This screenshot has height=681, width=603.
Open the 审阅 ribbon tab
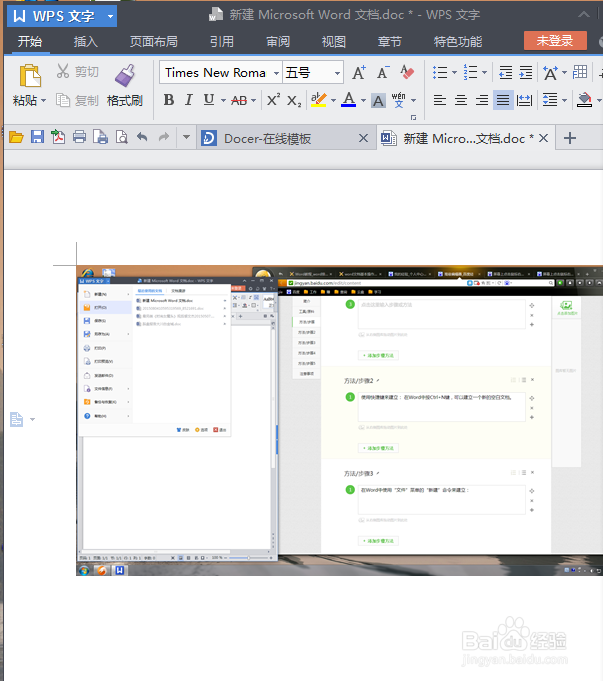(278, 42)
